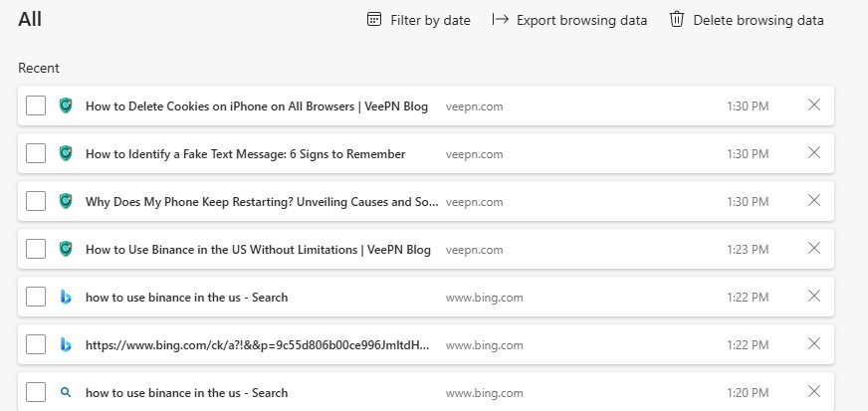Open How to Identify a Fake Text Message
The width and height of the screenshot is (868, 411).
[245, 154]
